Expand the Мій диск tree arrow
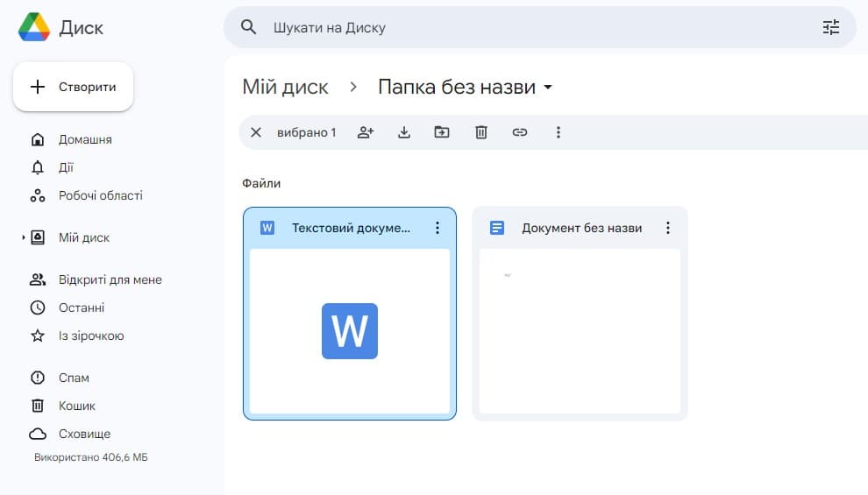 coord(24,237)
